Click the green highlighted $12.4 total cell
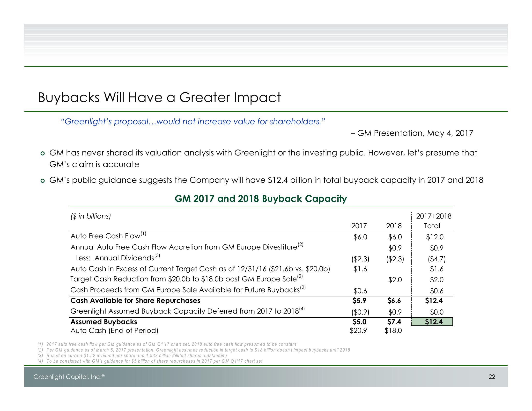 tap(432, 322)
